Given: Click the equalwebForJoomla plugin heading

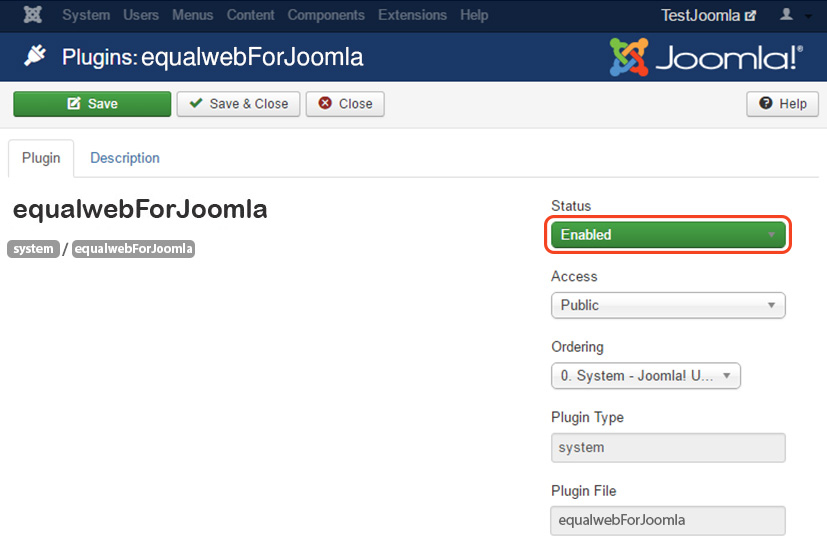Looking at the screenshot, I should [140, 210].
